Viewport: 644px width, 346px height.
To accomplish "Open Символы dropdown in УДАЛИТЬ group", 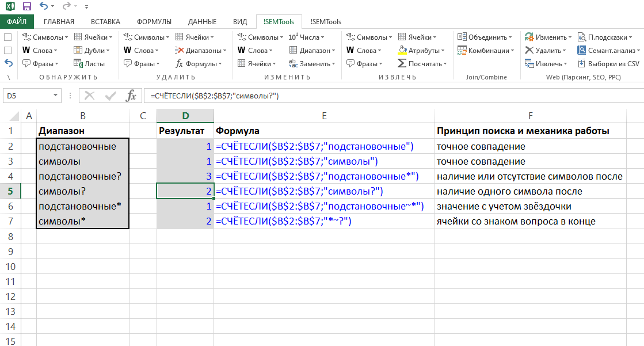I will coord(146,37).
